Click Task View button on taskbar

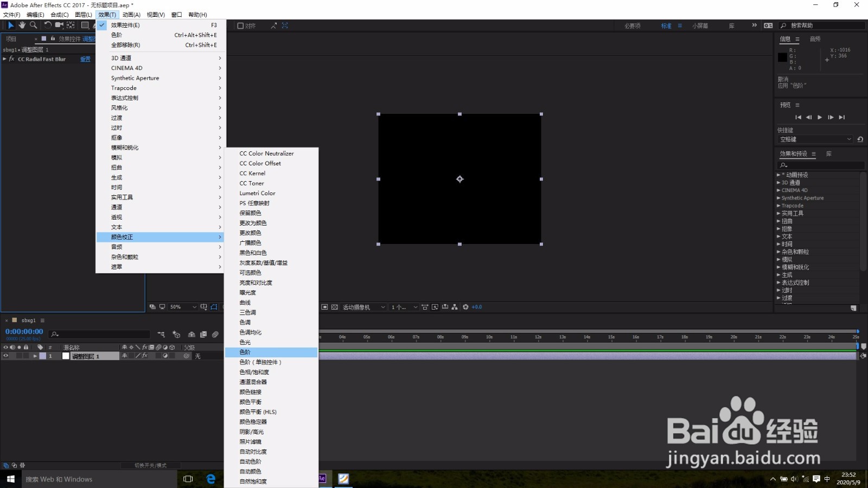[188, 479]
